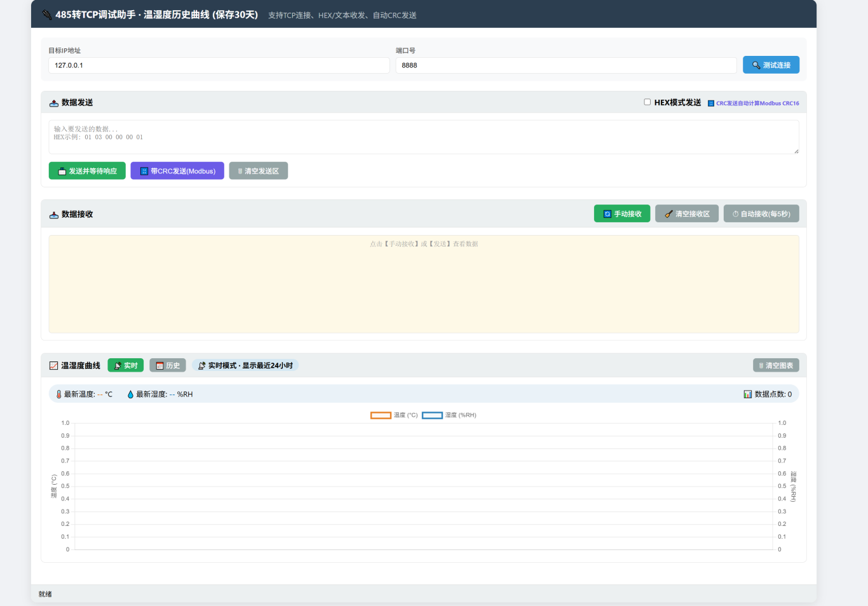Click the chart icon beside 温湿度曲线
Screen dimensions: 868x606
(x=54, y=366)
